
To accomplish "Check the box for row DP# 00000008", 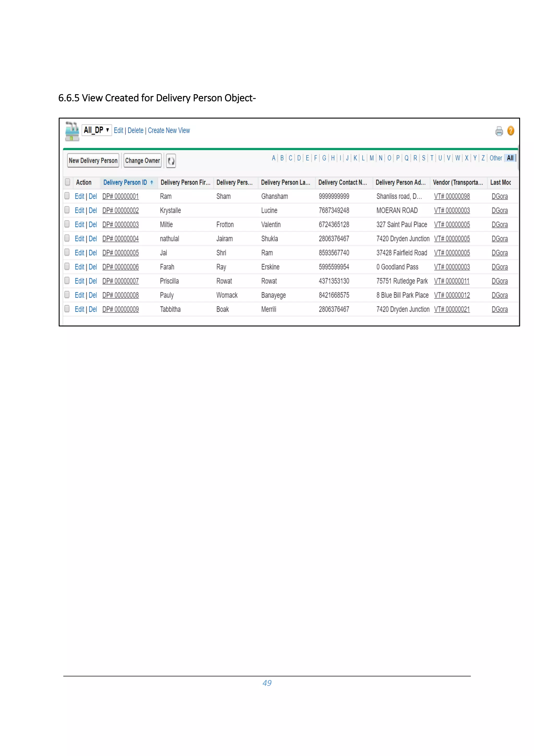I will [67, 295].
